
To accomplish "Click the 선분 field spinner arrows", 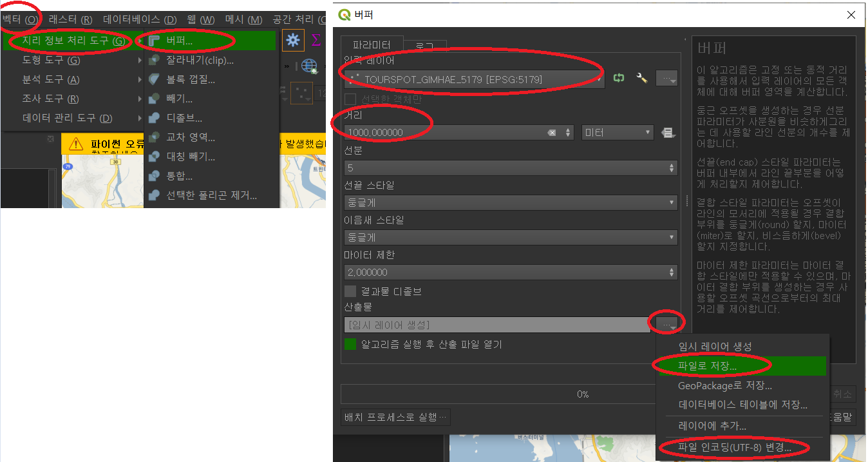I will point(672,168).
